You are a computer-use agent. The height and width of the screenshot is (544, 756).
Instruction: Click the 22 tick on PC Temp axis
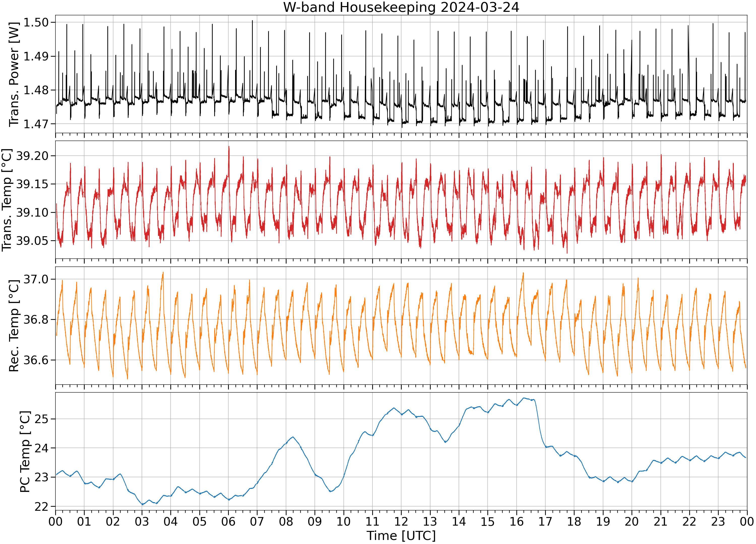tap(41, 506)
